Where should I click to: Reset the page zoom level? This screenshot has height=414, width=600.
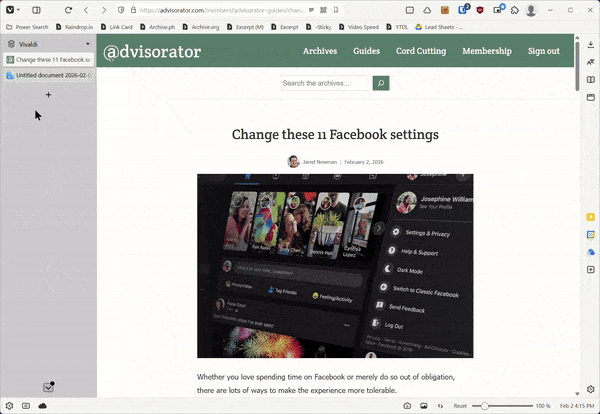pos(460,406)
